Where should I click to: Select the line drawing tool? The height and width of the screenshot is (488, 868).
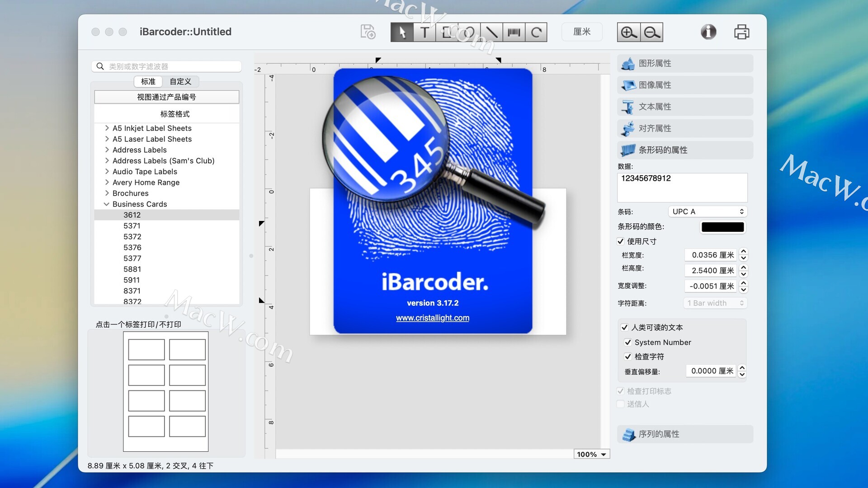tap(491, 32)
